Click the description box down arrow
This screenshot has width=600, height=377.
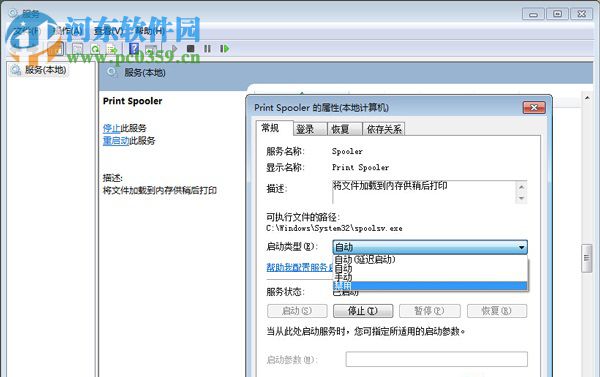point(521,198)
